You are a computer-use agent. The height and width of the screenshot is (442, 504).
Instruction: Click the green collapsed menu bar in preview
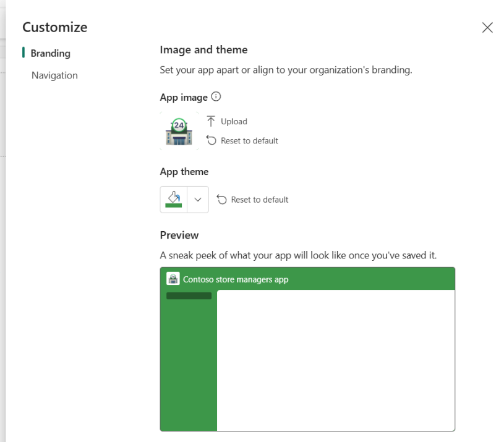[x=188, y=295]
